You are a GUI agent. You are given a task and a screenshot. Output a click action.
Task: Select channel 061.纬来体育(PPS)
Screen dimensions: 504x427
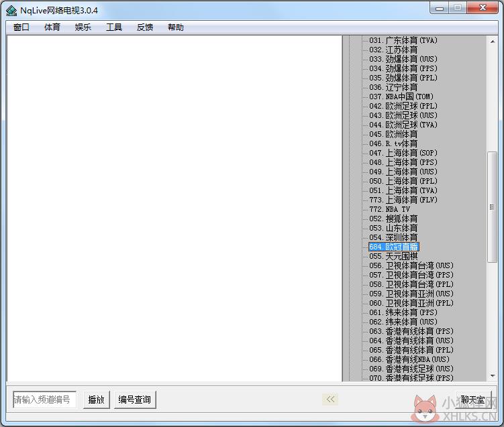pos(403,312)
